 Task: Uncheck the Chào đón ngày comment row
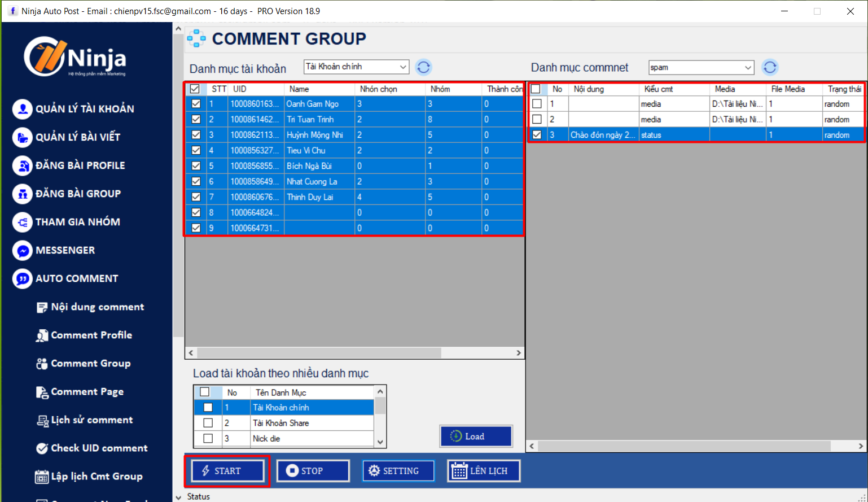537,135
